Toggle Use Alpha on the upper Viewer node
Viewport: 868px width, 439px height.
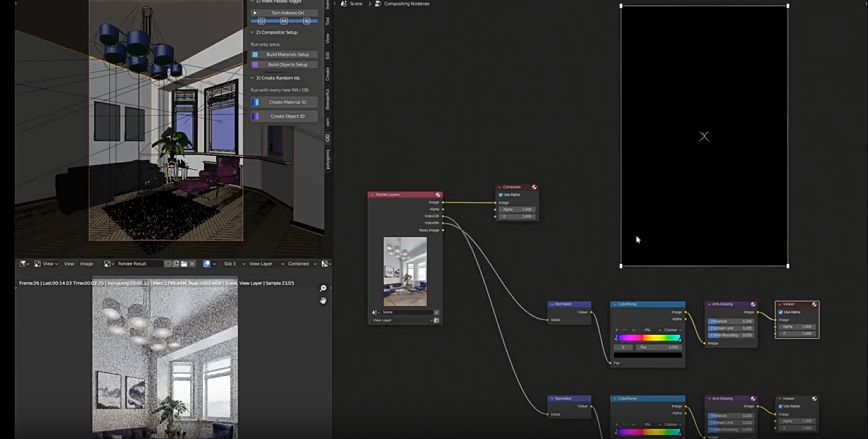[x=780, y=312]
